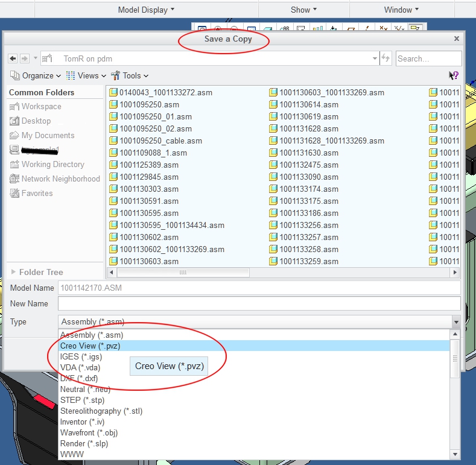The image size is (476, 465).
Task: Click icon of 1001130591.asm
Action: (x=113, y=201)
